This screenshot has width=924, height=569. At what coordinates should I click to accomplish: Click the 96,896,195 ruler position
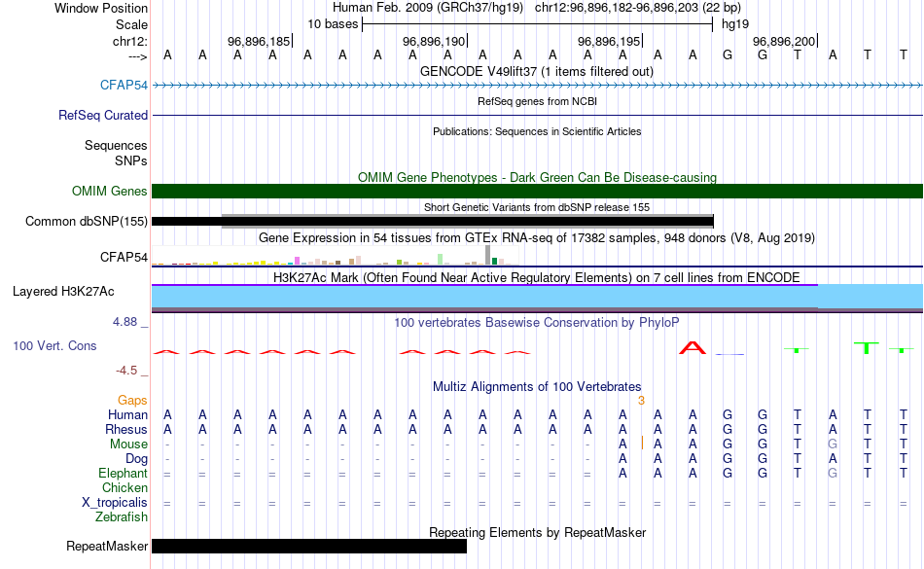(x=609, y=41)
